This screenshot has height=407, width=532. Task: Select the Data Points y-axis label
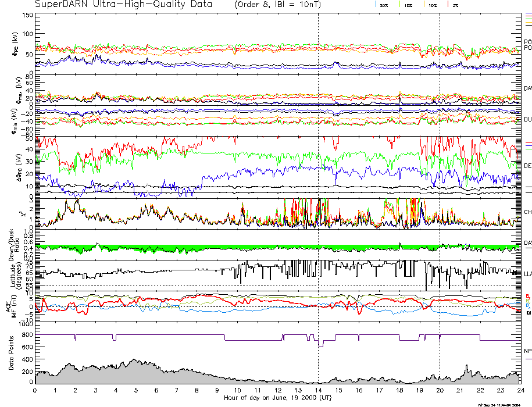(9, 354)
